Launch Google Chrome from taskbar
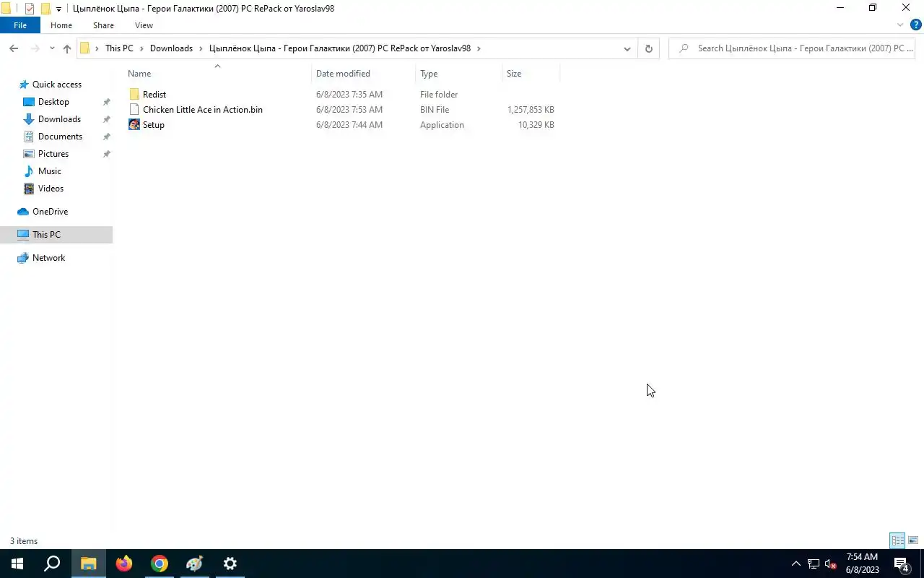This screenshot has width=924, height=578. pos(160,564)
